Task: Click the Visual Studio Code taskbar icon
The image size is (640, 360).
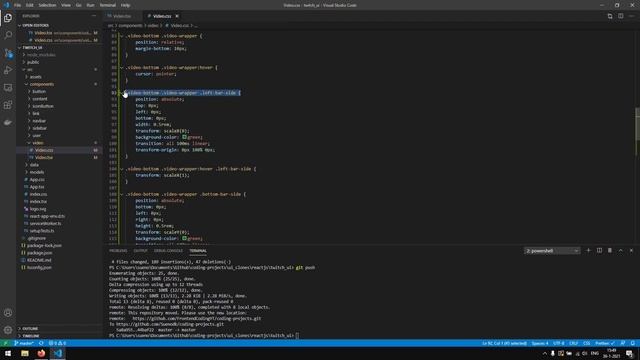Action: coord(58,353)
